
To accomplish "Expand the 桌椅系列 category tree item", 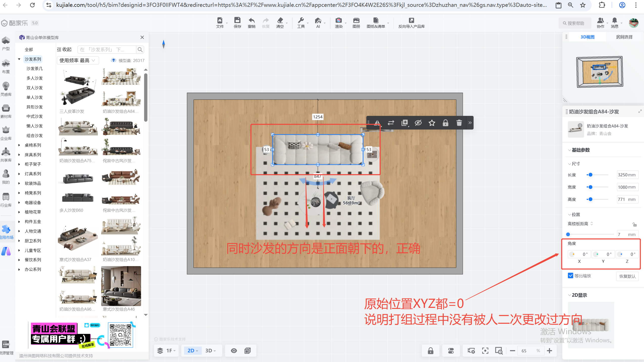I will pos(19,145).
